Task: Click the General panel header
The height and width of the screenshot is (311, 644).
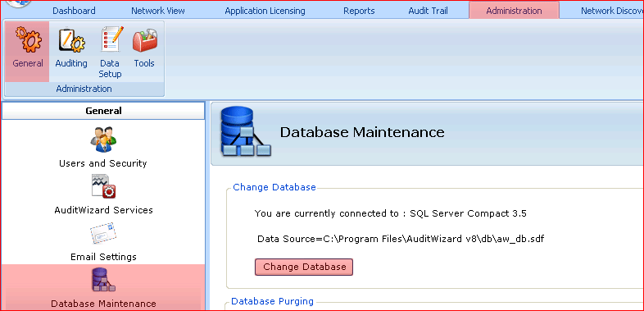Action: coord(103,111)
